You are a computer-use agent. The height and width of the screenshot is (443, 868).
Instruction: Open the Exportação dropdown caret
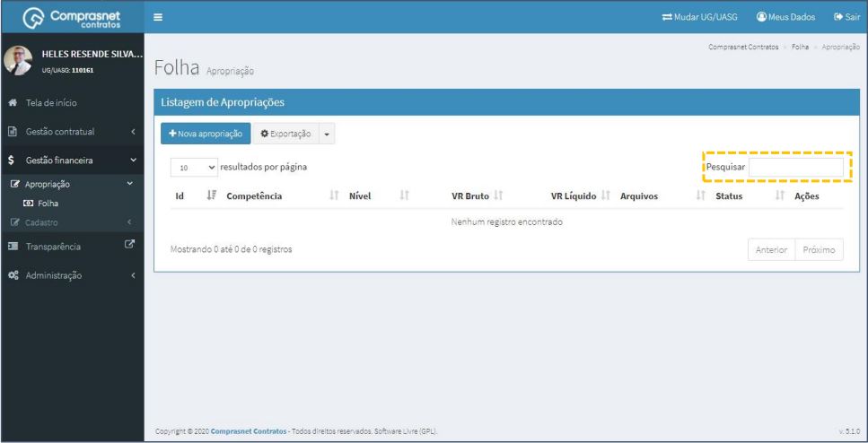click(x=327, y=134)
